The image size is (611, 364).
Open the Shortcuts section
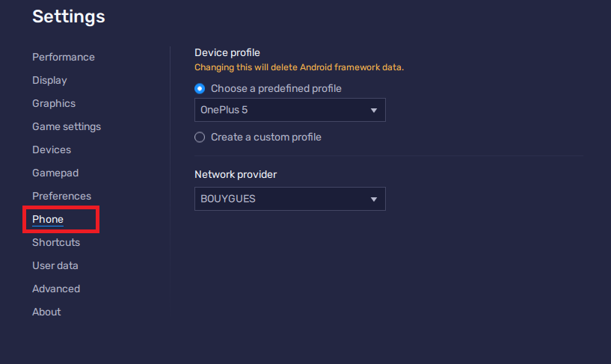point(56,242)
